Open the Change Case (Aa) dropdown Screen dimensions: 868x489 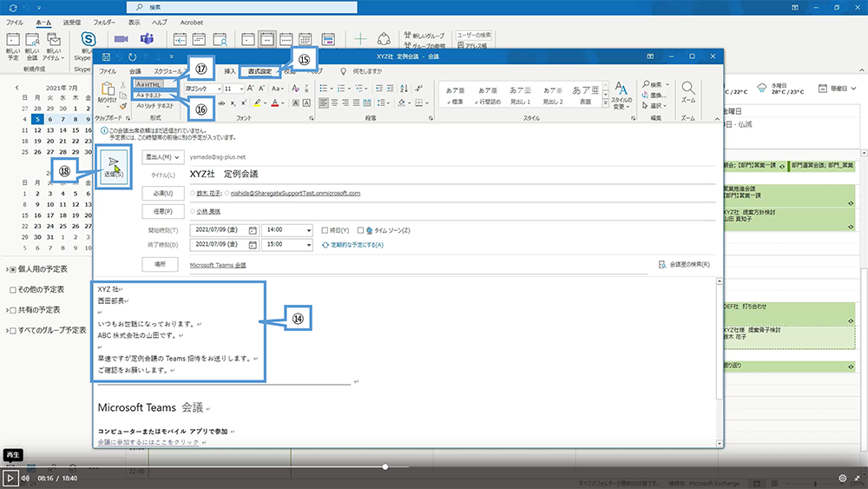(278, 88)
